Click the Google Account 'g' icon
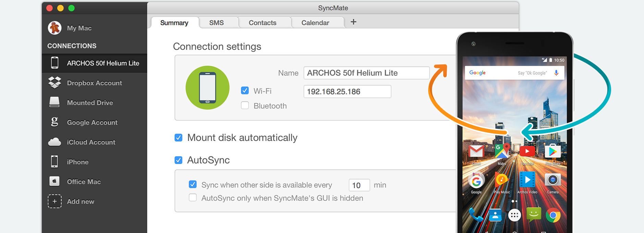Screen dimensions: 644x233 coord(54,122)
